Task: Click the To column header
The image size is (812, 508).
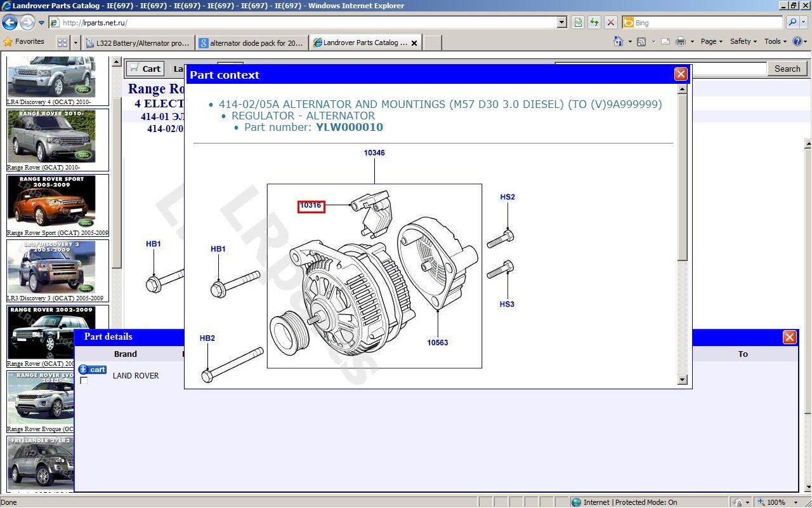Action: point(743,354)
